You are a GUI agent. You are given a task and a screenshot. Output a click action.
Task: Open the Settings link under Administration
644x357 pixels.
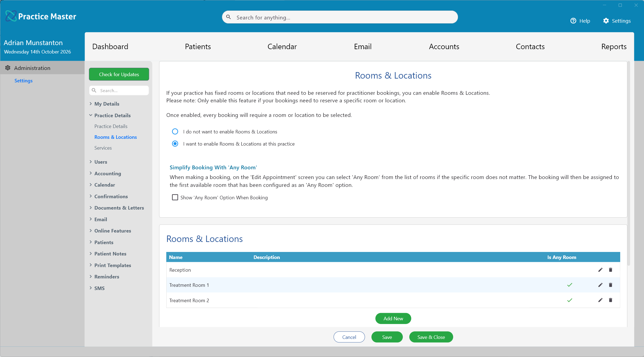[24, 80]
